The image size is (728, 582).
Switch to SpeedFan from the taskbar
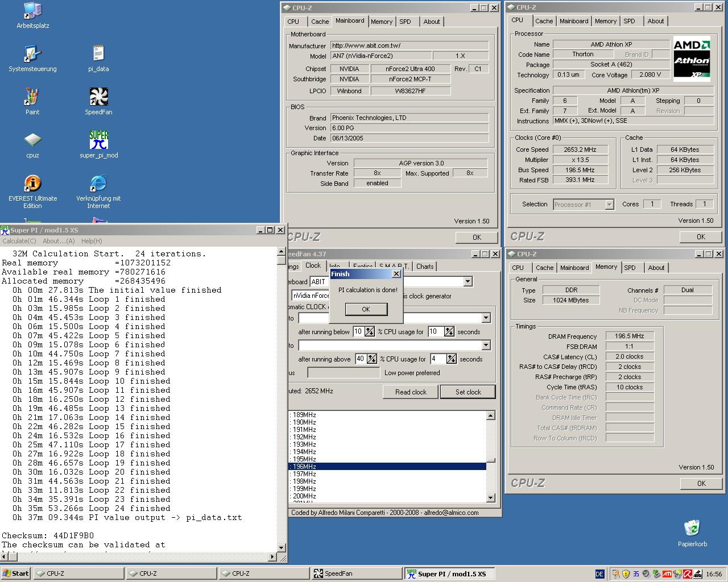pyautogui.click(x=356, y=573)
